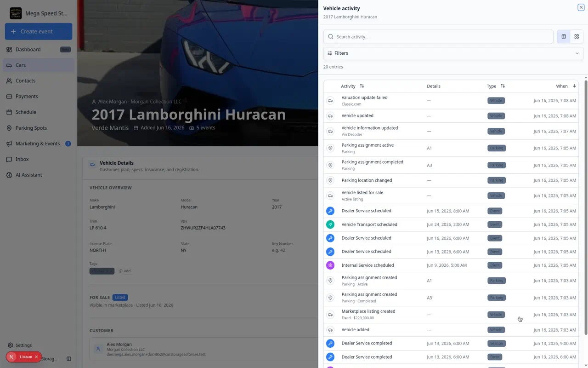588x368 pixels.
Task: Click License Plate value NORTH1
Action: (98, 250)
